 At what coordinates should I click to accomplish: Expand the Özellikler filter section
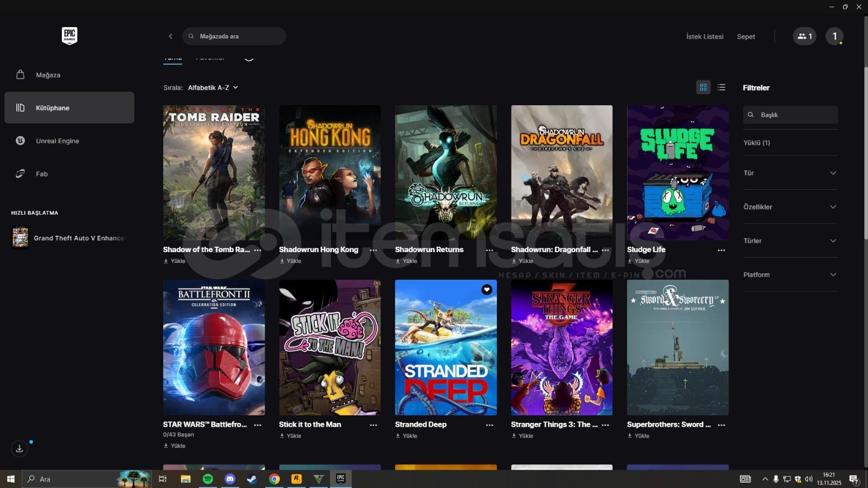click(790, 207)
